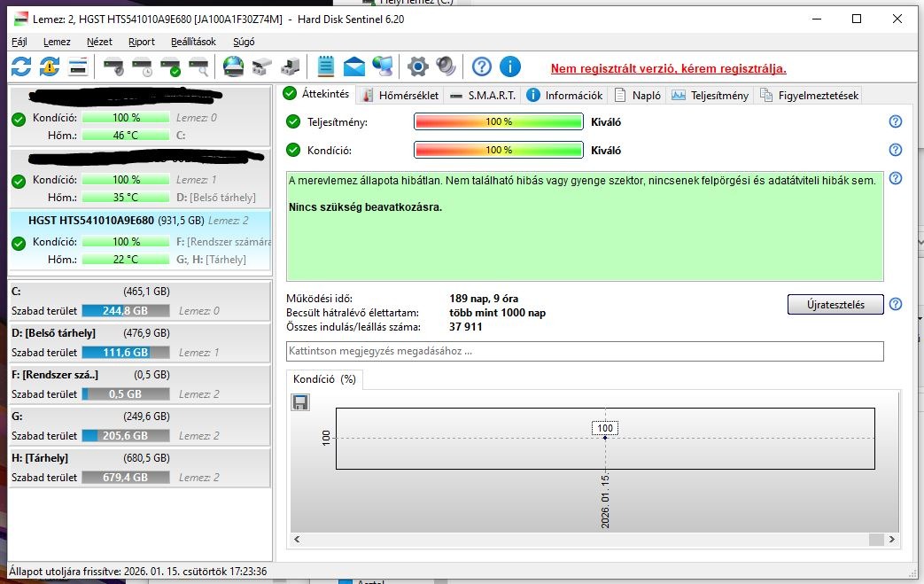Select the HGST HTS541010A9E680 disk entry
The image size is (924, 584).
pos(140,240)
